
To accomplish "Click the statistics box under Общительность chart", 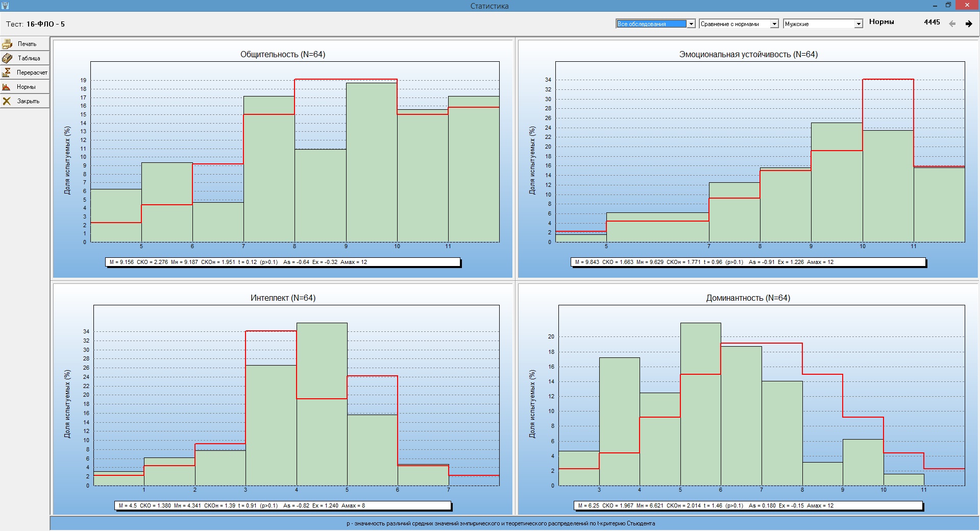I will (x=283, y=262).
